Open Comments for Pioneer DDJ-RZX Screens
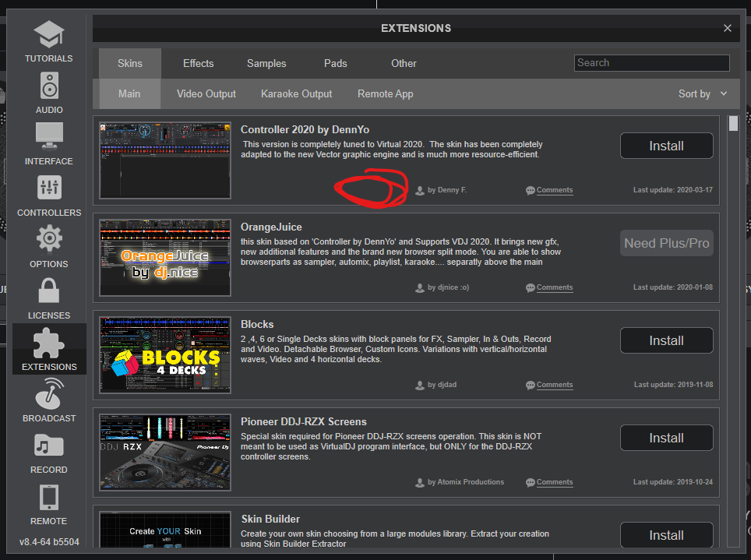Screen dimensions: 751x560 [x=554, y=482]
